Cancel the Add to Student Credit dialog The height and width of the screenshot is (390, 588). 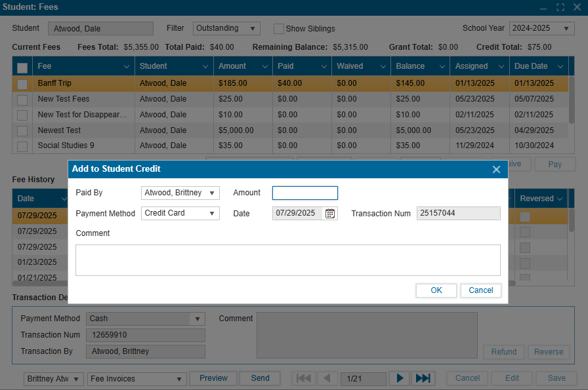click(481, 290)
